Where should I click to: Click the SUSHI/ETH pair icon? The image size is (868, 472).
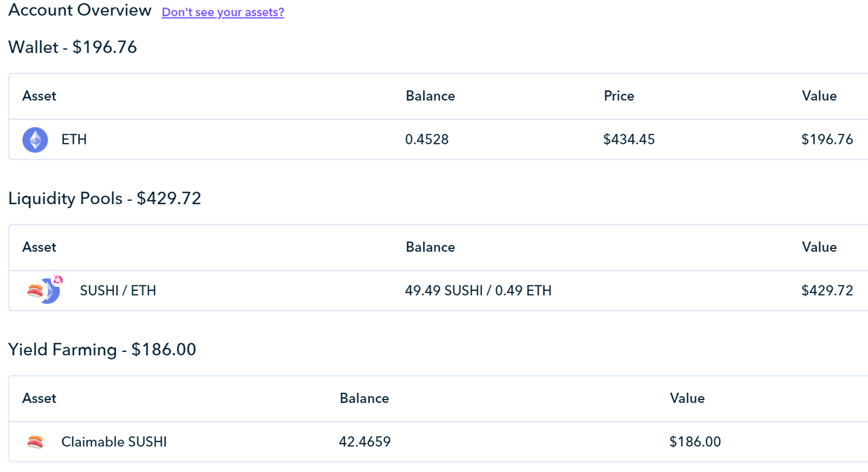44,290
